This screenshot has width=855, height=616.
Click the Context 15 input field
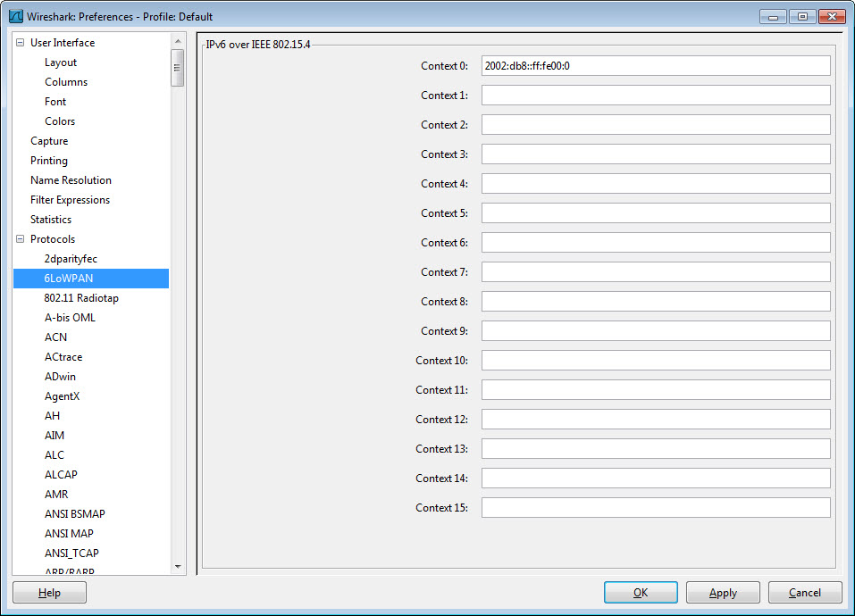tap(656, 507)
